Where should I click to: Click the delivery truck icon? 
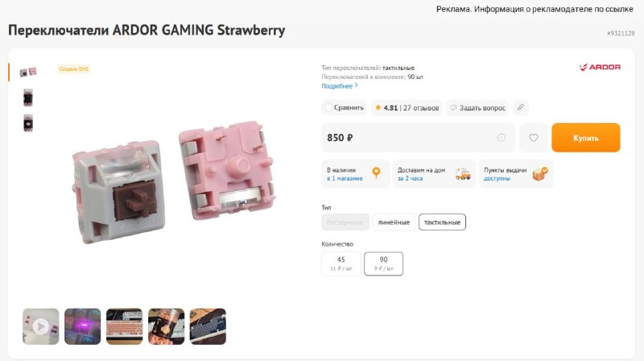(463, 174)
